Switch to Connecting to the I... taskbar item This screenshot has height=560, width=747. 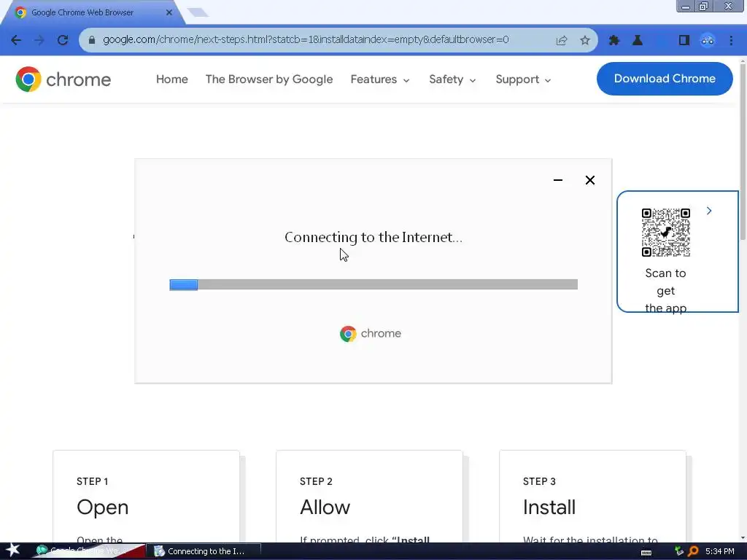pyautogui.click(x=203, y=551)
